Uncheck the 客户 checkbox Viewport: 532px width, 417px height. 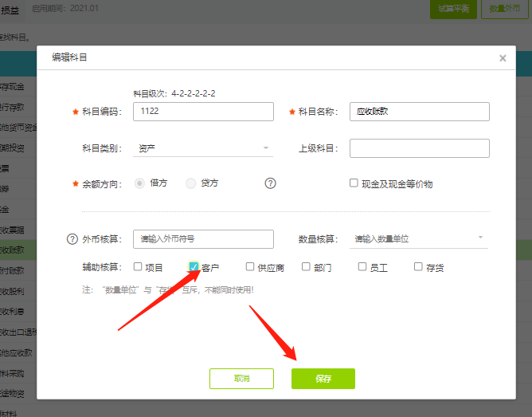pyautogui.click(x=194, y=266)
